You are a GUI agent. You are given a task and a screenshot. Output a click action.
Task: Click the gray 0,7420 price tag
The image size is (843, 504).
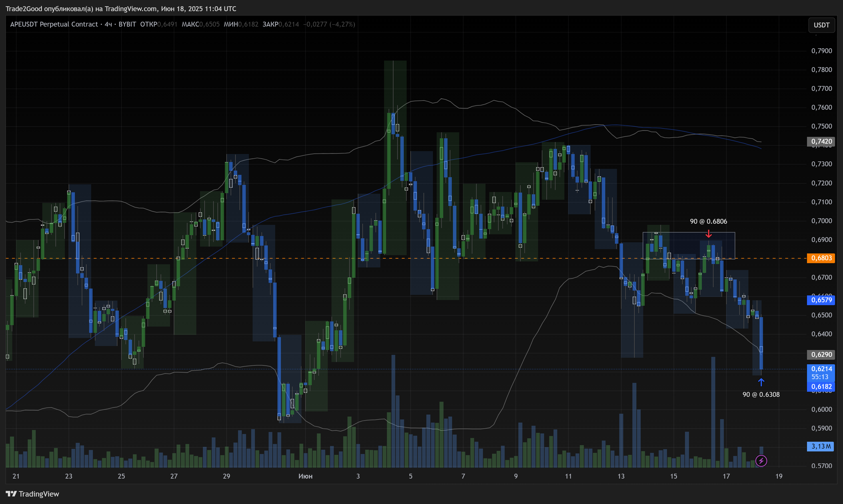point(821,141)
